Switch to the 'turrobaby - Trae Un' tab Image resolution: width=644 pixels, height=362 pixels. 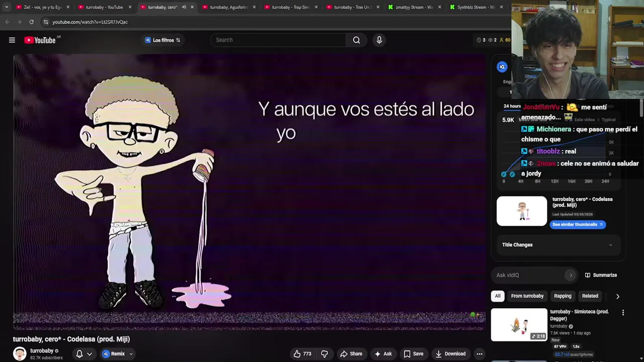(353, 7)
